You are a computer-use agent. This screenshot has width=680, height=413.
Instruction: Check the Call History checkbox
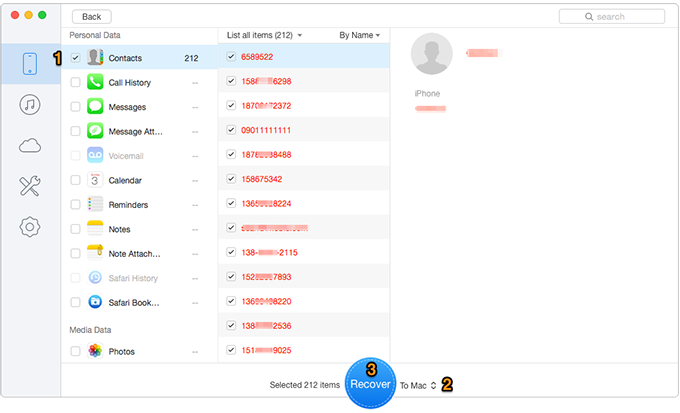pyautogui.click(x=75, y=82)
